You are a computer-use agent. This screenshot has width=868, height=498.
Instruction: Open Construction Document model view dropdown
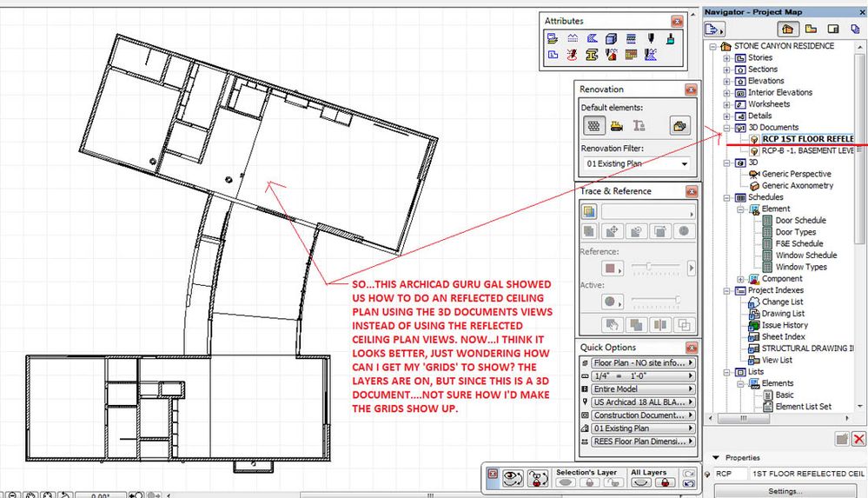click(642, 415)
